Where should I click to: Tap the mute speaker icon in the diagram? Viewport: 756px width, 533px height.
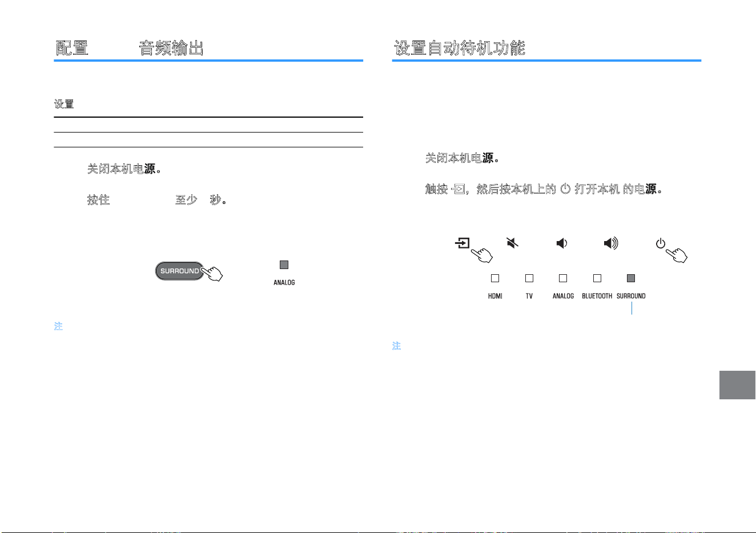pyautogui.click(x=513, y=243)
